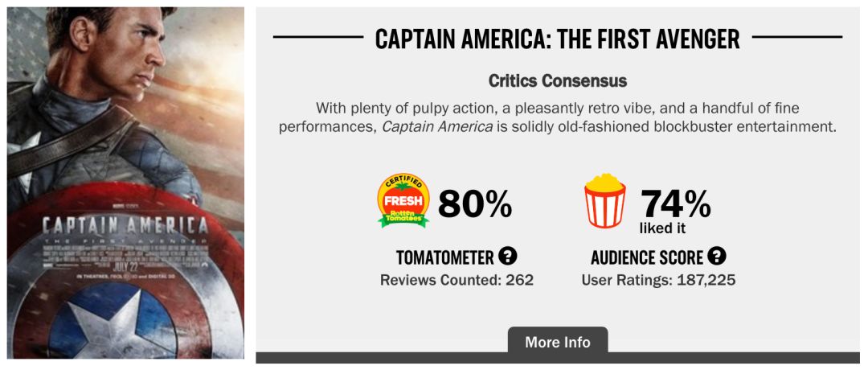This screenshot has height=374, width=868.
Task: Click the critics consensus paragraph text
Action: (557, 108)
